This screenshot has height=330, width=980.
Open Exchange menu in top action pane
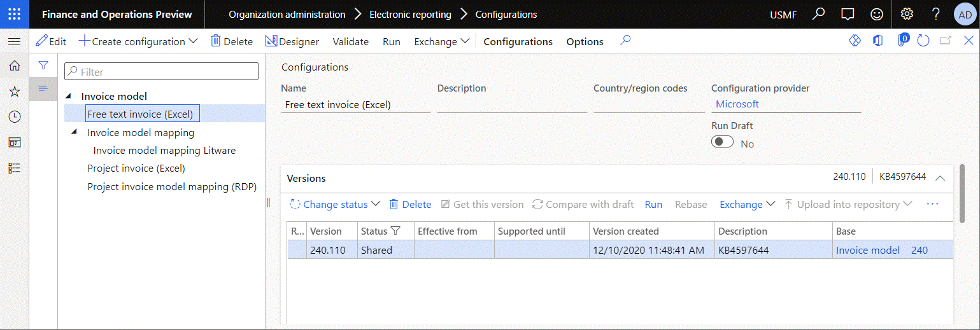tap(441, 41)
